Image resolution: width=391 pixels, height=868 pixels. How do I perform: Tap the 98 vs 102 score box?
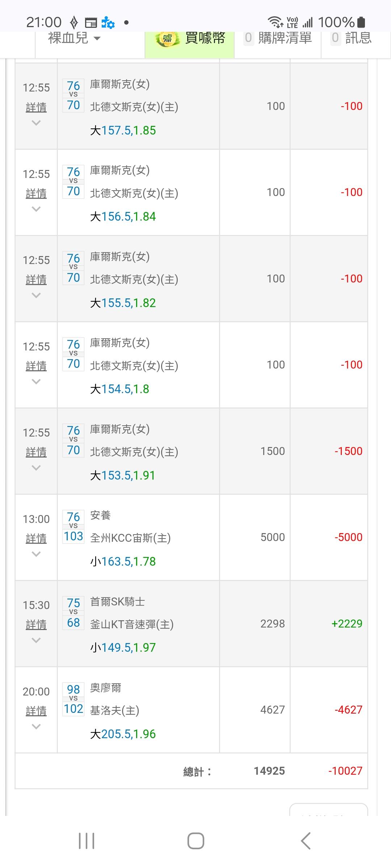[x=73, y=699]
